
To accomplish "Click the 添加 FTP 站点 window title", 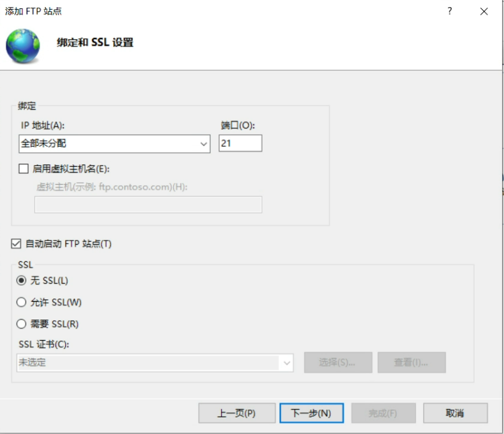I will (x=34, y=12).
